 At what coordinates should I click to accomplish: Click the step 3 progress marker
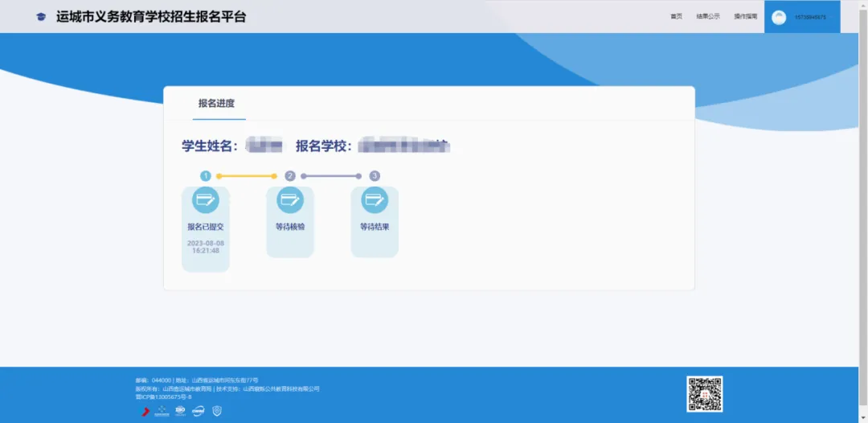click(375, 176)
